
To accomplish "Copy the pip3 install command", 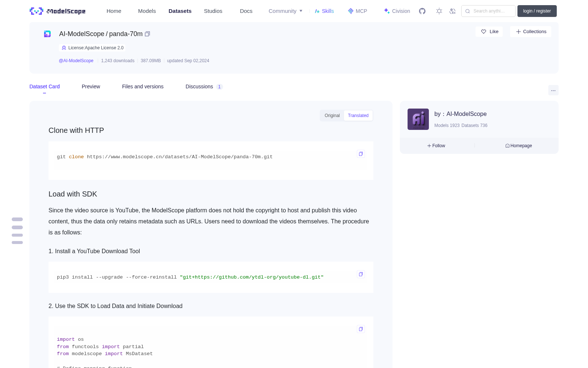I will point(361,274).
